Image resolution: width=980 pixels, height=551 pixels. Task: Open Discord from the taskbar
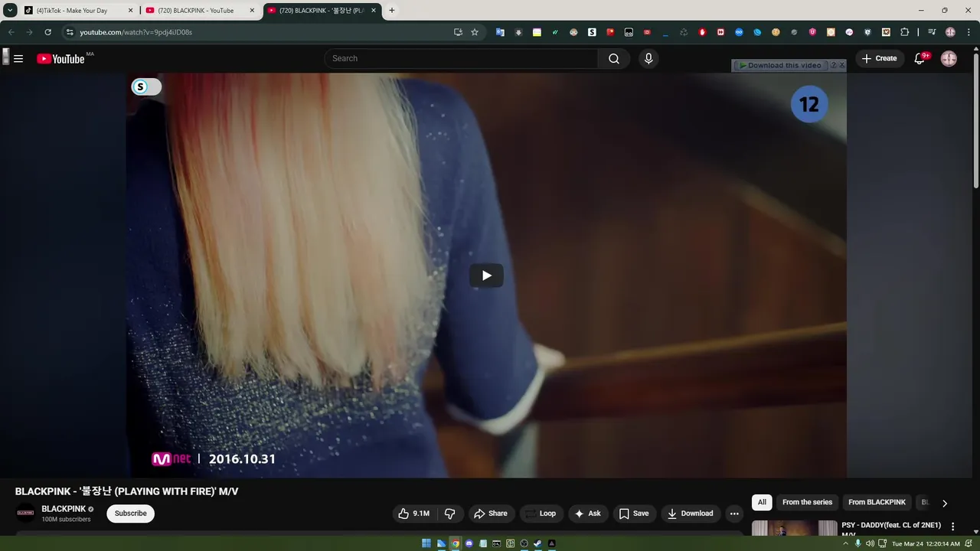point(469,543)
